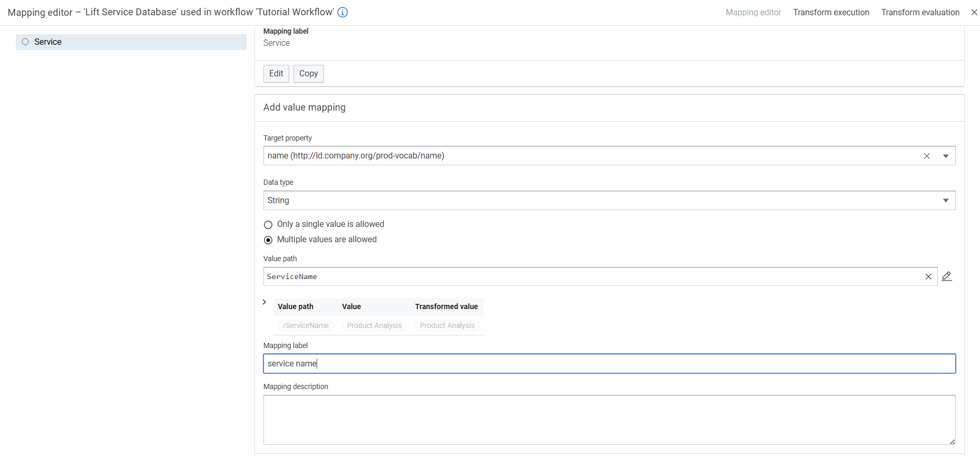Click into the Mapping description textarea
The width and height of the screenshot is (980, 456).
609,420
